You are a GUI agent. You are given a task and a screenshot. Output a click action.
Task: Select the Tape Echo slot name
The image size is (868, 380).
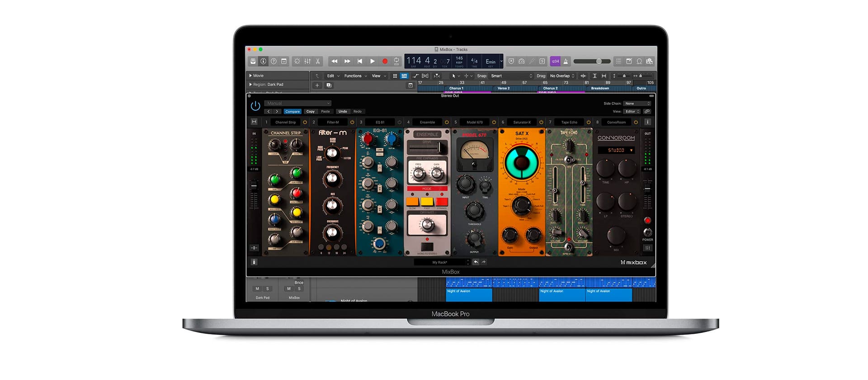click(569, 122)
